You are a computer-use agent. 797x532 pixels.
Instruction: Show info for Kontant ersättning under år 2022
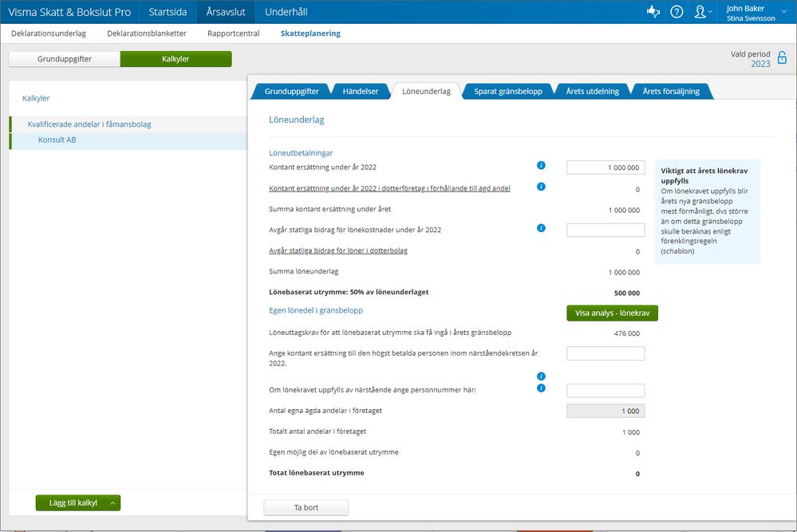point(541,166)
